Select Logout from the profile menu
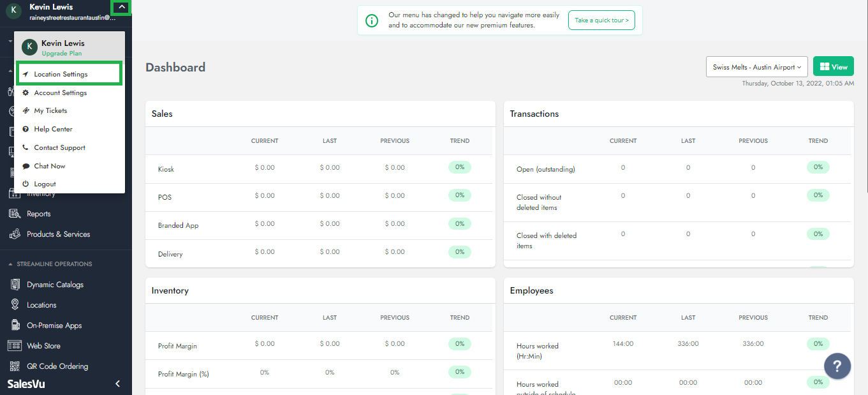 45,184
